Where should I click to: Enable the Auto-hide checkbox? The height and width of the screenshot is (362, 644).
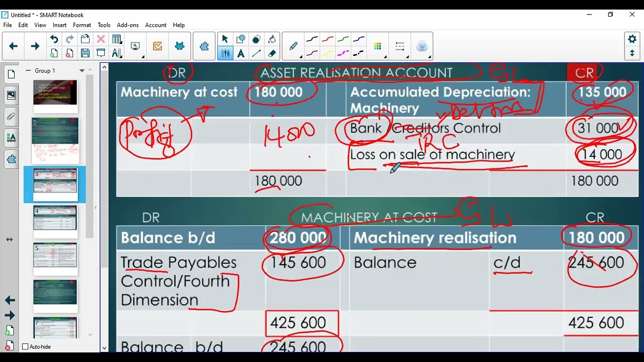click(x=25, y=346)
